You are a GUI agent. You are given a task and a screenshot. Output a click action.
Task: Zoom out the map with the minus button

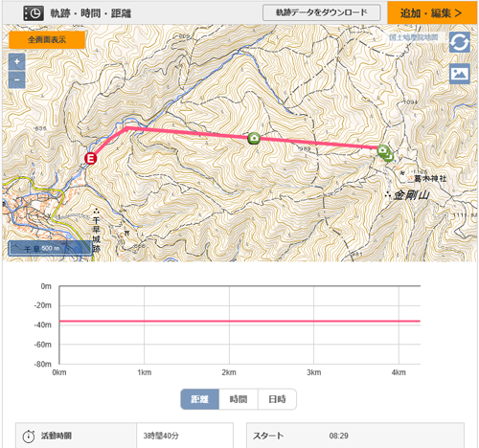[17, 79]
